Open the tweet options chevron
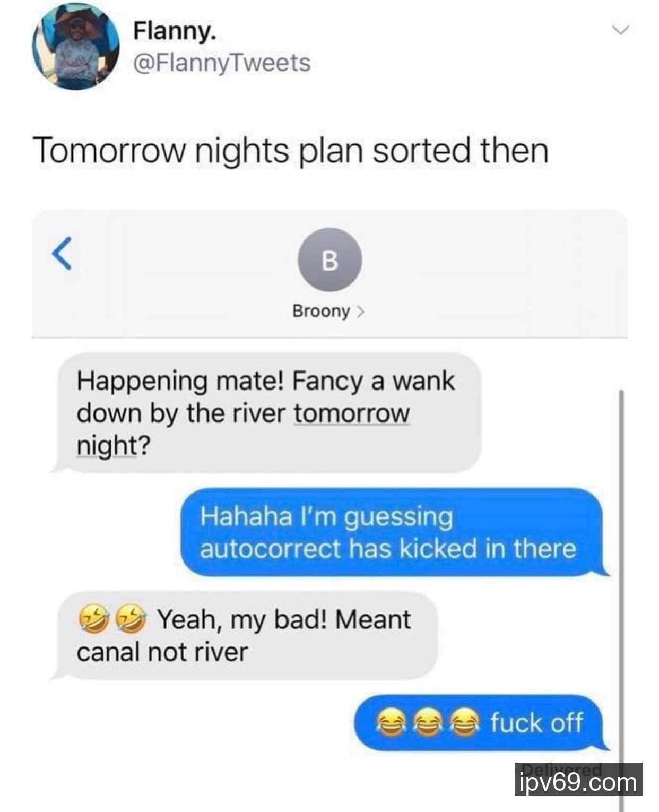Screen dimensions: 659x812 click(620, 30)
